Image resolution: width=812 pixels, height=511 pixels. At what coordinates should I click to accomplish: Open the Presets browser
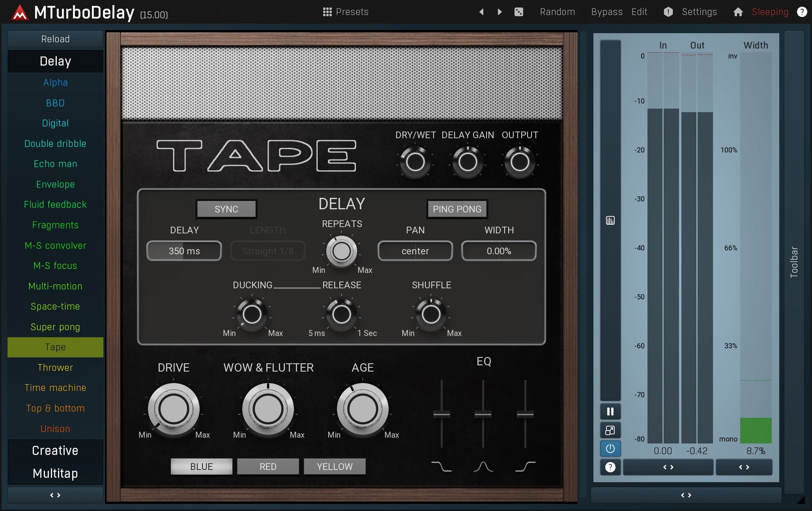[x=346, y=12]
